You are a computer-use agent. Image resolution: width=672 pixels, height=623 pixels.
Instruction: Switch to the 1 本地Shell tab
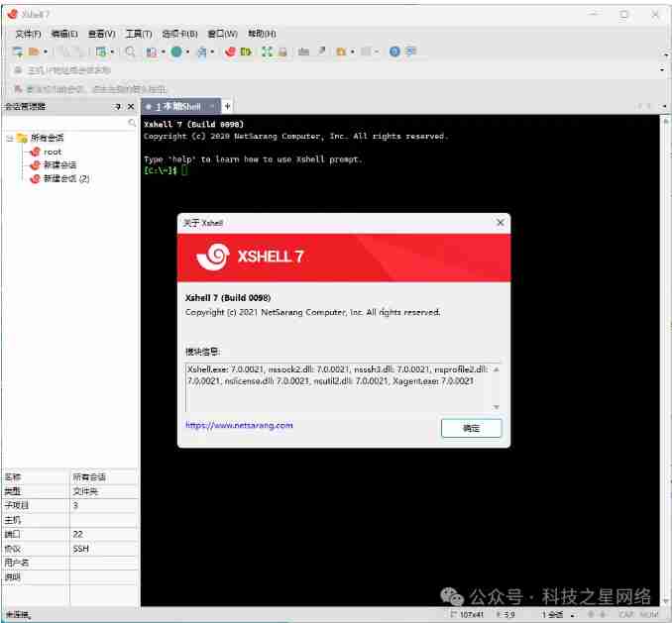point(178,106)
